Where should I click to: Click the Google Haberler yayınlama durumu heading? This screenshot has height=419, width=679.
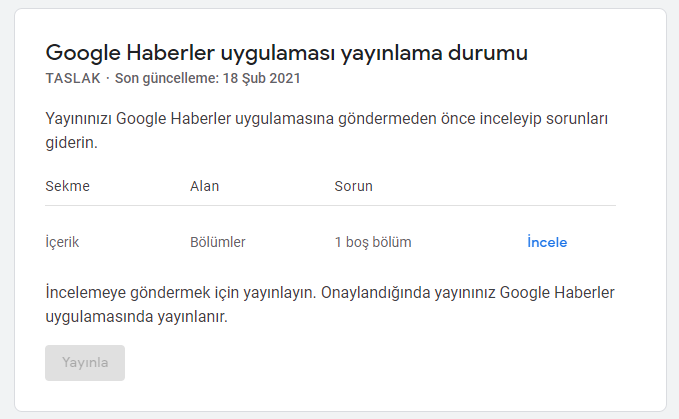(287, 53)
